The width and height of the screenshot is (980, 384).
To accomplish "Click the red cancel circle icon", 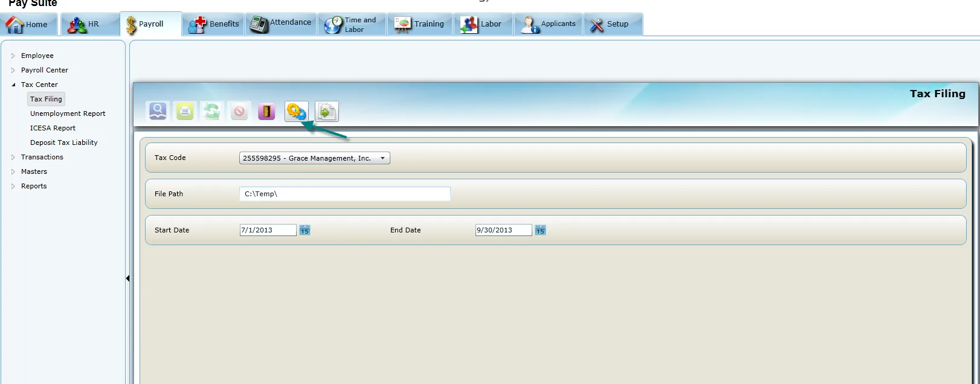I will [x=239, y=111].
